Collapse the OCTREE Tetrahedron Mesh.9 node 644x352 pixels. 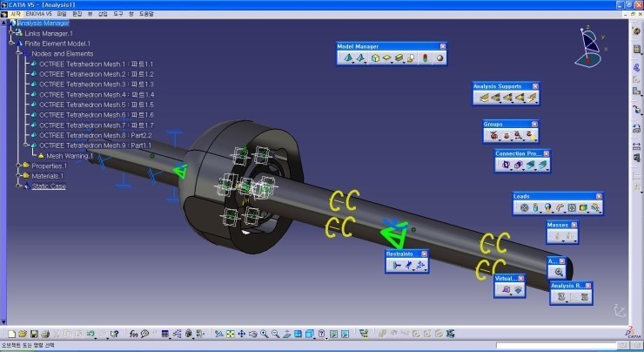pos(26,146)
